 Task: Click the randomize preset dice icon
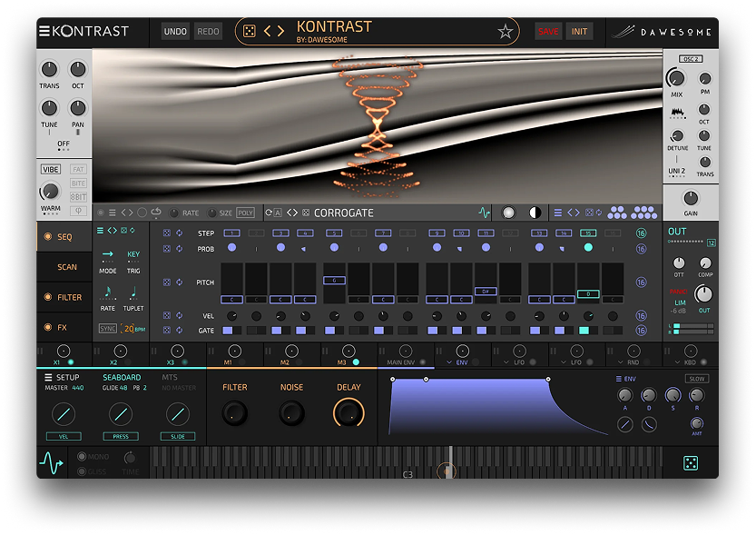pyautogui.click(x=248, y=32)
